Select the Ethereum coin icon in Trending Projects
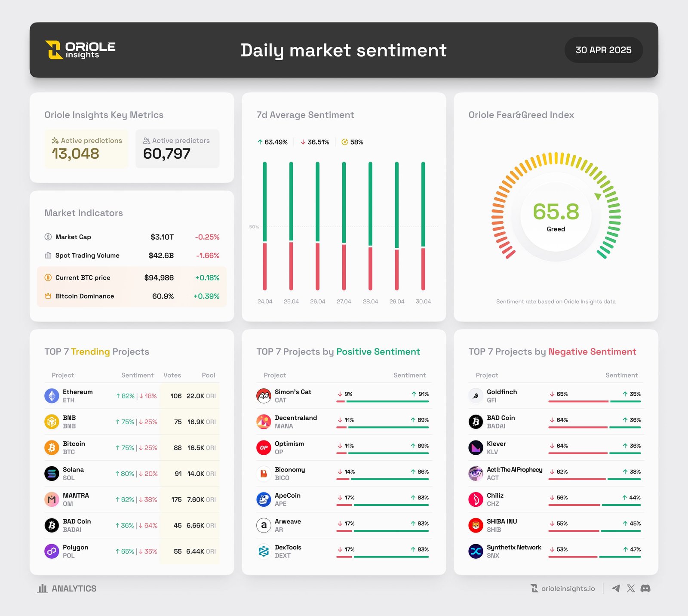Screen dimensions: 688x616 [52, 396]
